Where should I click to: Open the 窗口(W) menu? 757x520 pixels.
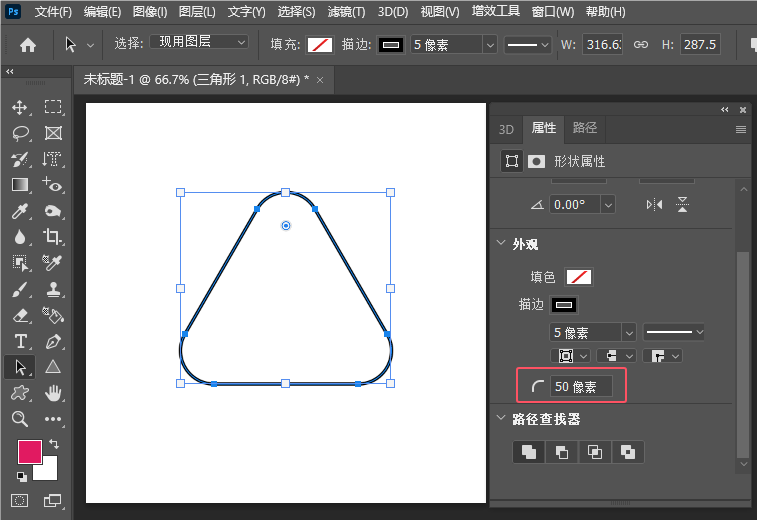pos(553,12)
